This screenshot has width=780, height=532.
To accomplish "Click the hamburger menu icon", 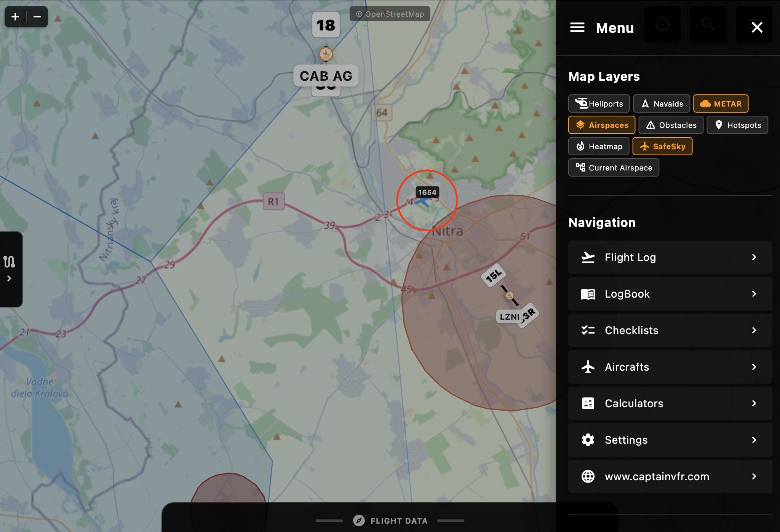I will (577, 27).
